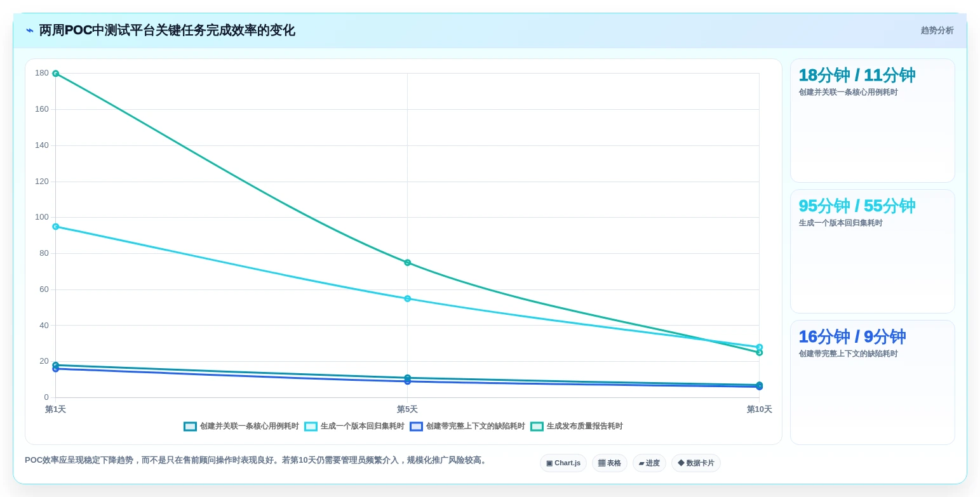Click the day-10 point at 25 on green line
The image size is (980, 497).
[759, 352]
